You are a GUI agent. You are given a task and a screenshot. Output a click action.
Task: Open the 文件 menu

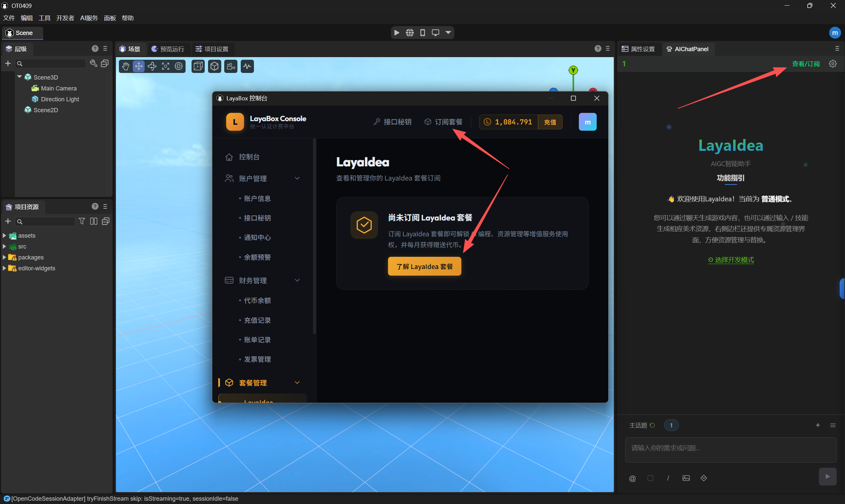(9, 18)
